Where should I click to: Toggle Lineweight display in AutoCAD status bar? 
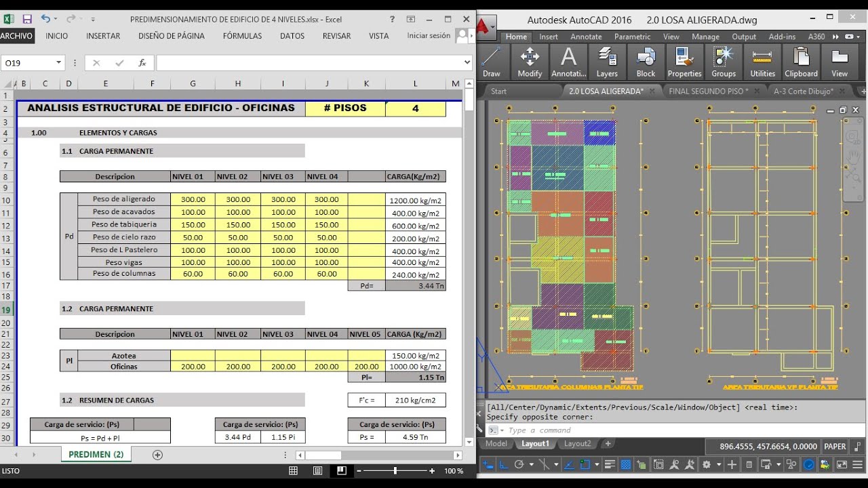click(608, 464)
